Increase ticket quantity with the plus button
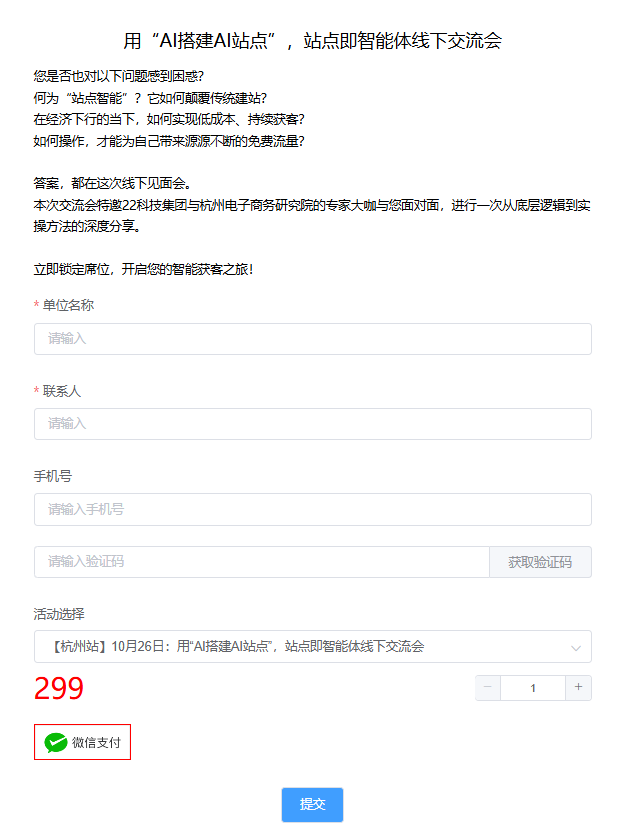The height and width of the screenshot is (838, 620). click(578, 687)
